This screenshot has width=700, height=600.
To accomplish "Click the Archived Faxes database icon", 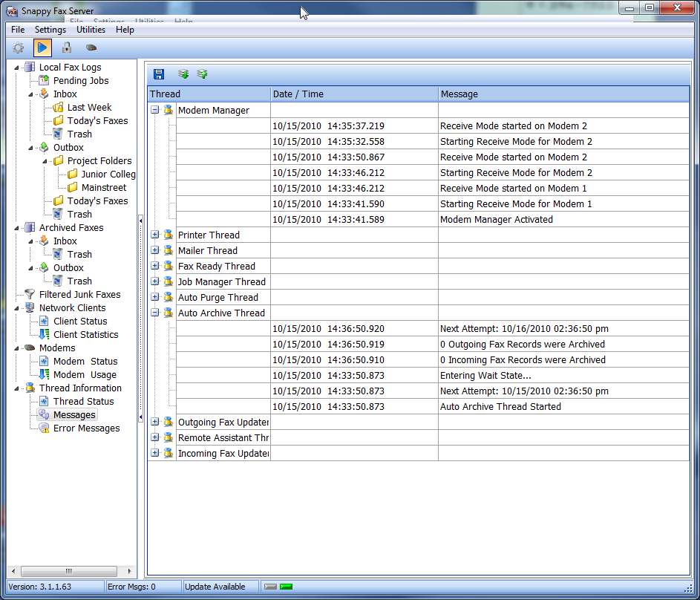I will pos(30,227).
